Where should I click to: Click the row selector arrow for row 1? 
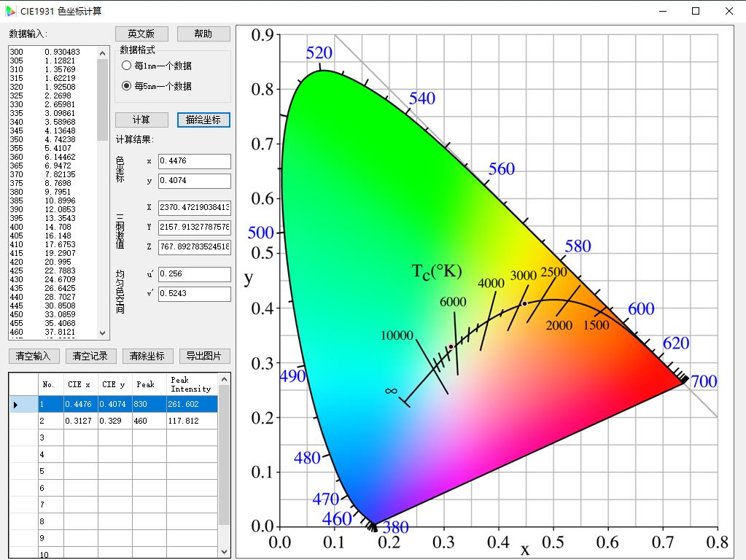[x=15, y=405]
